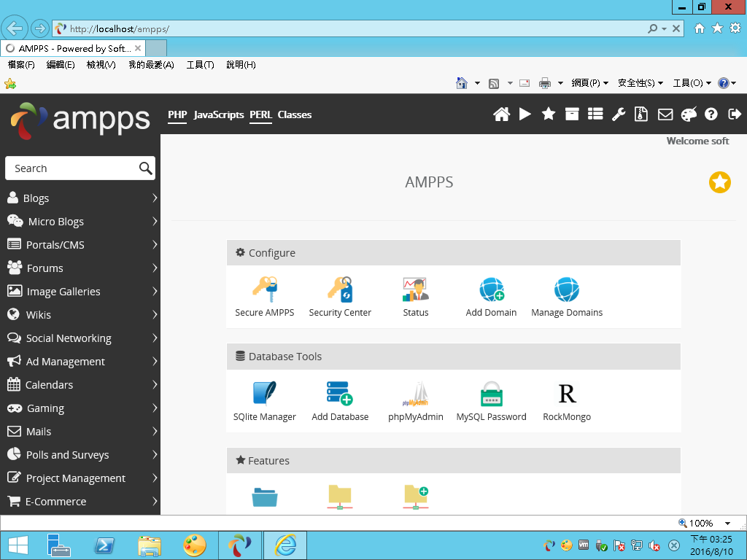
Task: Expand the Gaming category
Action: (x=80, y=408)
